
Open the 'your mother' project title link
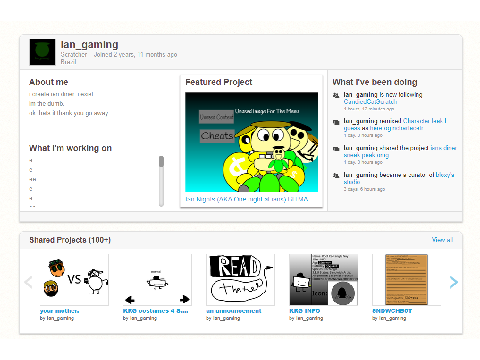coord(59,311)
